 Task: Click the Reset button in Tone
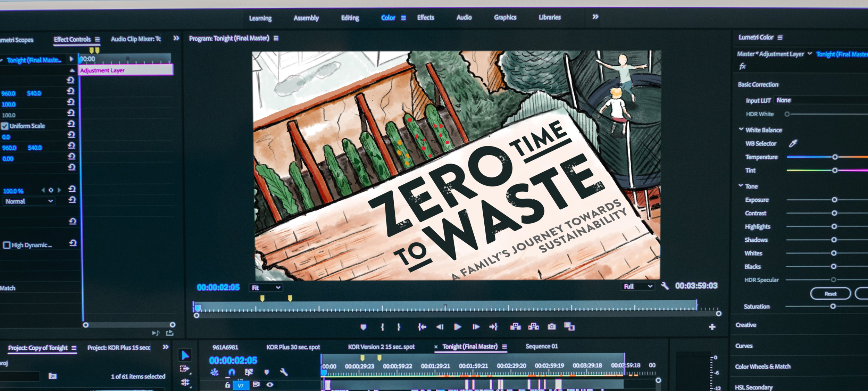tap(830, 294)
